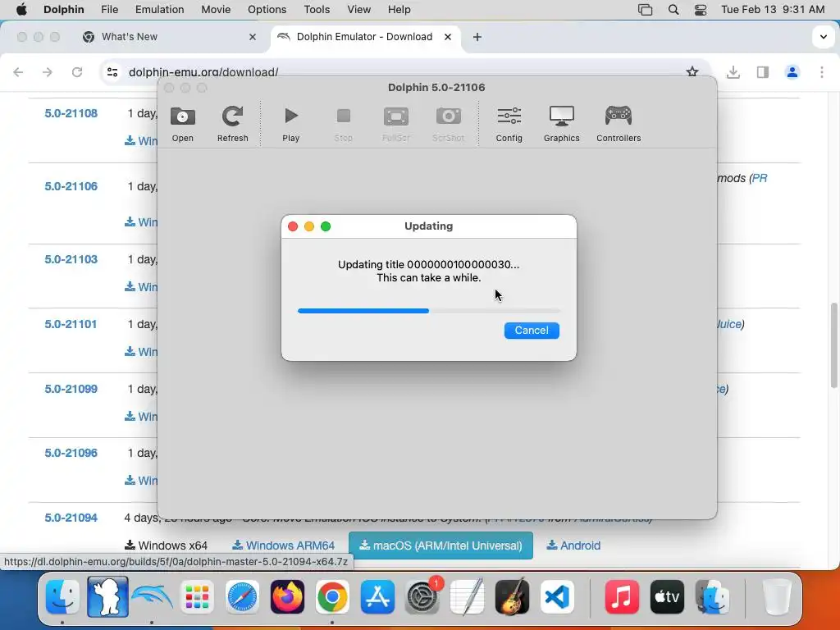Screen dimensions: 840x630
Task: Open version 5.0-21099 link
Action: click(x=71, y=389)
